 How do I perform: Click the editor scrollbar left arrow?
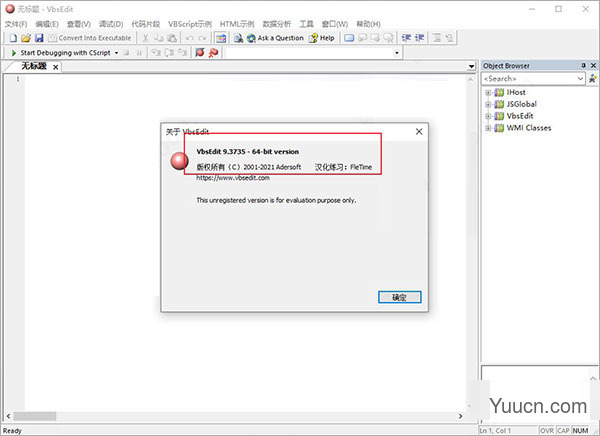pyautogui.click(x=8, y=416)
